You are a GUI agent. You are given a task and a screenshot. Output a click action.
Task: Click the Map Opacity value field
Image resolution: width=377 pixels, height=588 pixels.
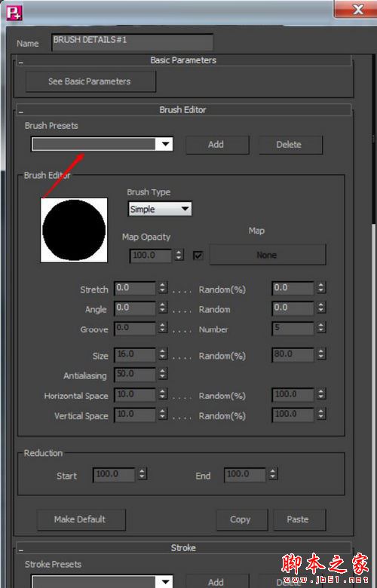click(151, 256)
